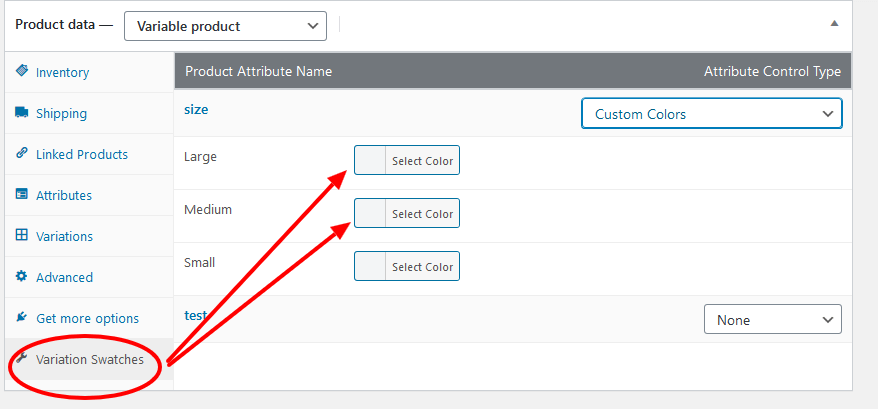Click the Shipping truck icon

click(21, 113)
